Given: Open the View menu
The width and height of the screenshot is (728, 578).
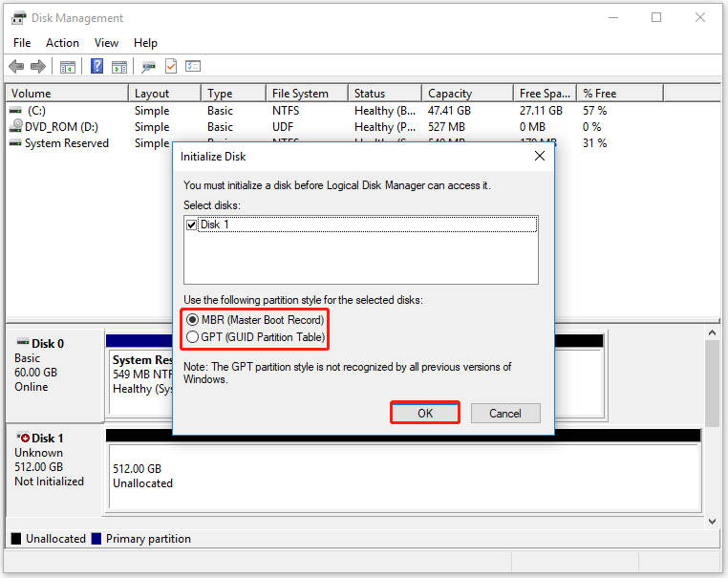Looking at the screenshot, I should pyautogui.click(x=106, y=43).
